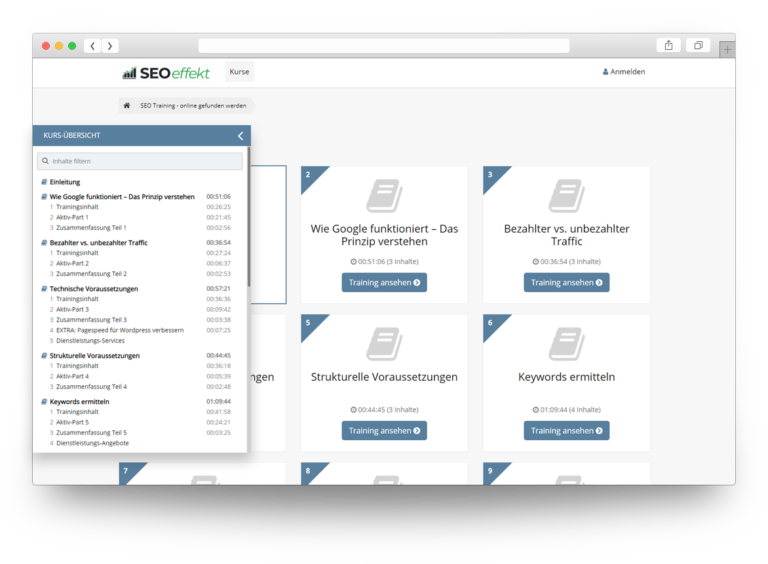Viewport: 768px width, 564px height.
Task: Click Training ansehen for Bezahlter vs. unbezahlter Traffic
Action: (566, 282)
